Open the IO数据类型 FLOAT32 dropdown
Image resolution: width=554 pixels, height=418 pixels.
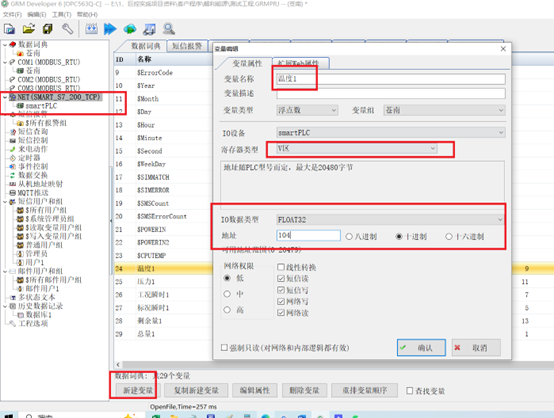tap(390, 220)
